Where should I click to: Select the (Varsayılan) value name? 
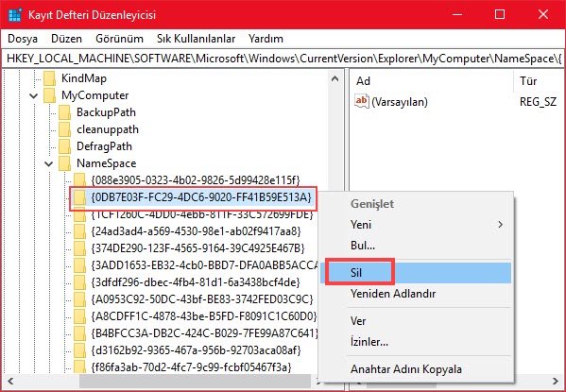(400, 102)
